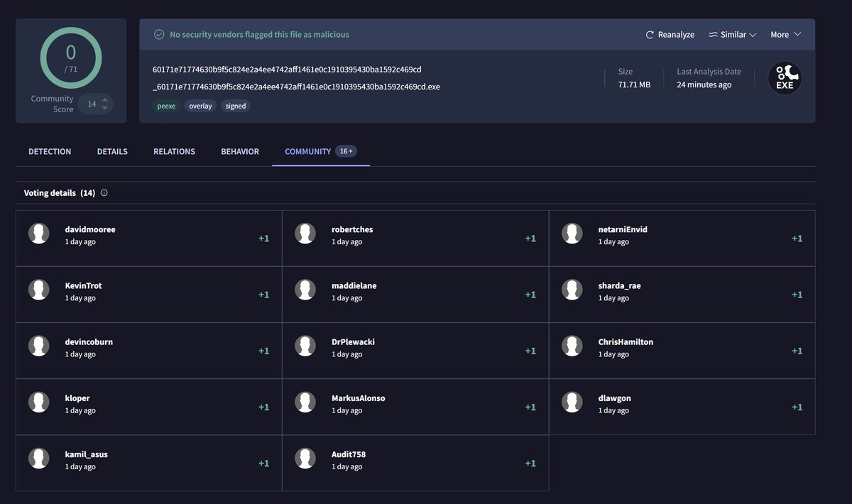The image size is (852, 504).
Task: Click ChrisHamilton's avatar icon
Action: pyautogui.click(x=572, y=346)
